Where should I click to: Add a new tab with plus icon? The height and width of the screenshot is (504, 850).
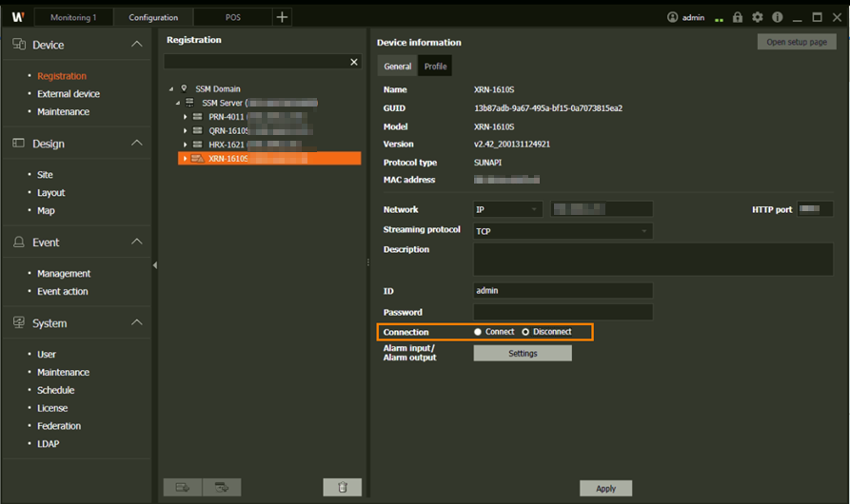282,17
